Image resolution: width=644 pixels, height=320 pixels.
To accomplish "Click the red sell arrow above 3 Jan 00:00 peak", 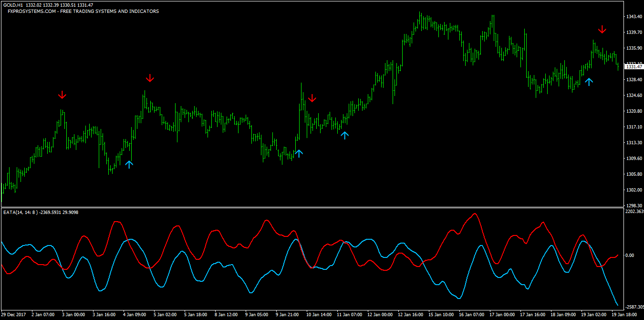I will pyautogui.click(x=62, y=95).
